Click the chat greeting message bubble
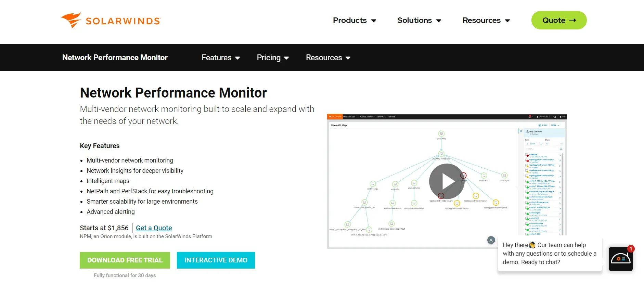This screenshot has width=644, height=284. (x=550, y=254)
